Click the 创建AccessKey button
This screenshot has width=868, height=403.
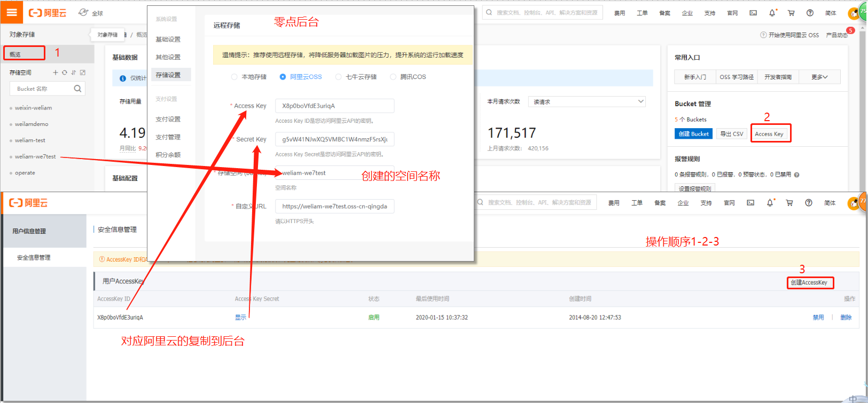coord(810,282)
